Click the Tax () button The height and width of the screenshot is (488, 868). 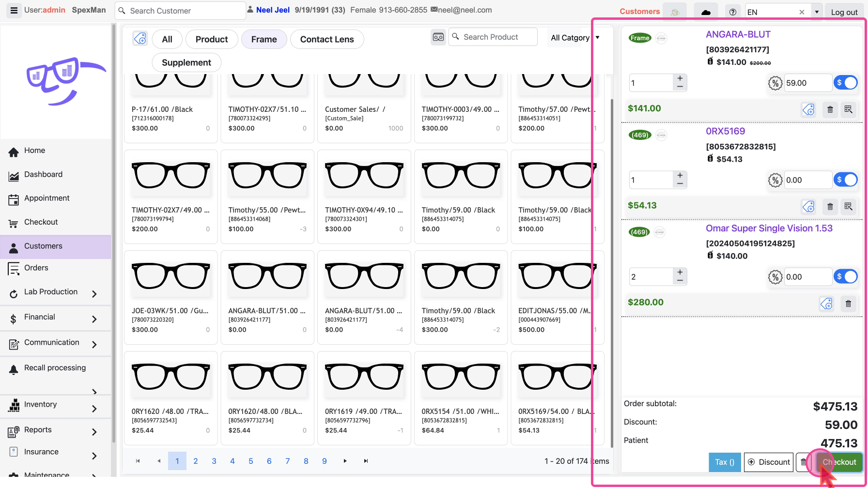pos(724,462)
